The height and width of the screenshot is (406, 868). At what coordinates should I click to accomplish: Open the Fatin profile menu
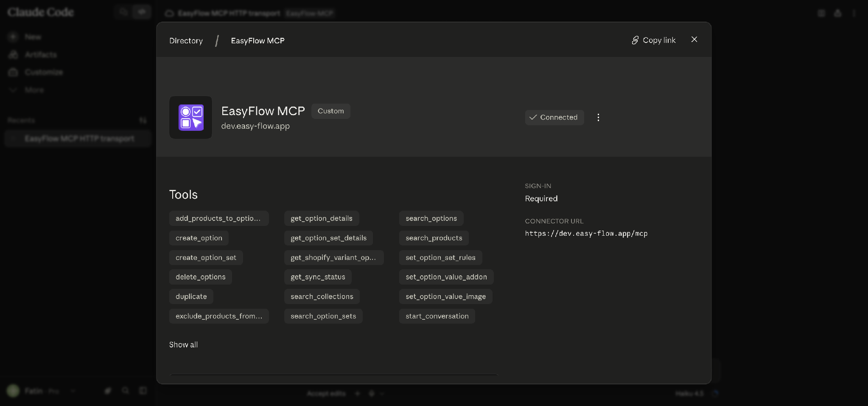(x=40, y=391)
